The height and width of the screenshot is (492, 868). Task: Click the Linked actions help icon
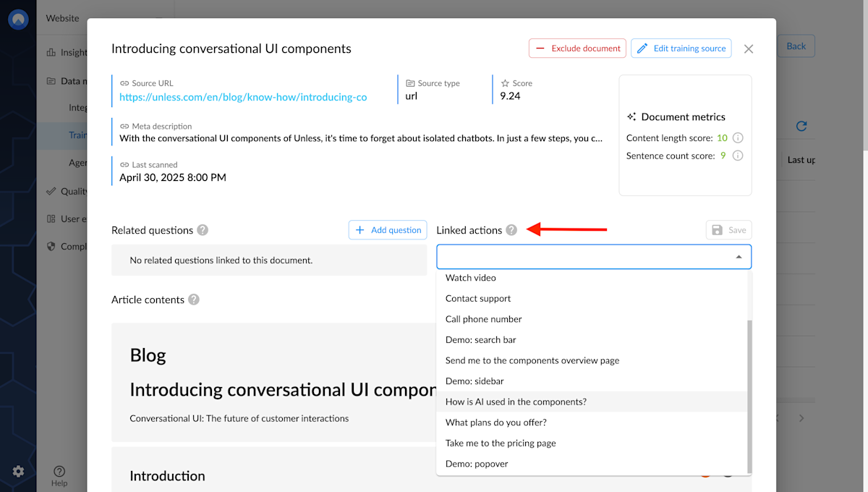pyautogui.click(x=511, y=230)
